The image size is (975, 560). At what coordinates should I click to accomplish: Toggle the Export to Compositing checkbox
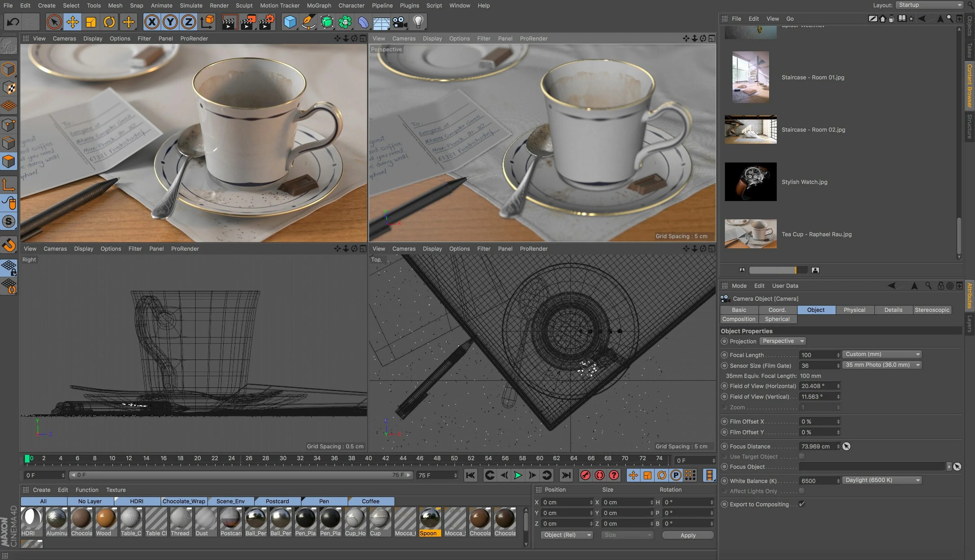coord(802,504)
